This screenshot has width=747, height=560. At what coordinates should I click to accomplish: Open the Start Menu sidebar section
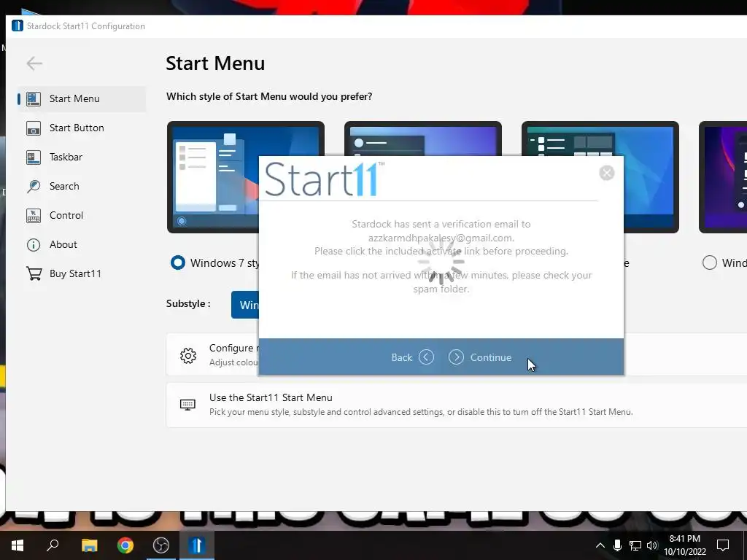click(82, 98)
